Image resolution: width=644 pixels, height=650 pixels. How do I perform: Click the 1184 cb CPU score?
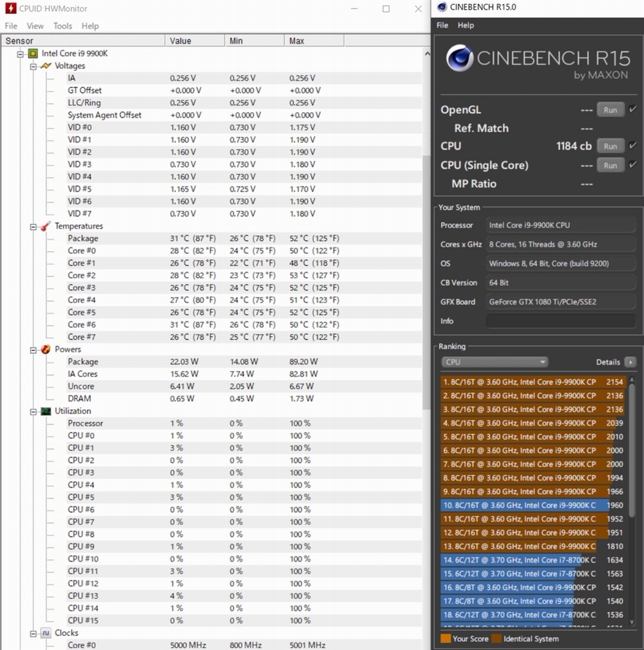(x=574, y=146)
